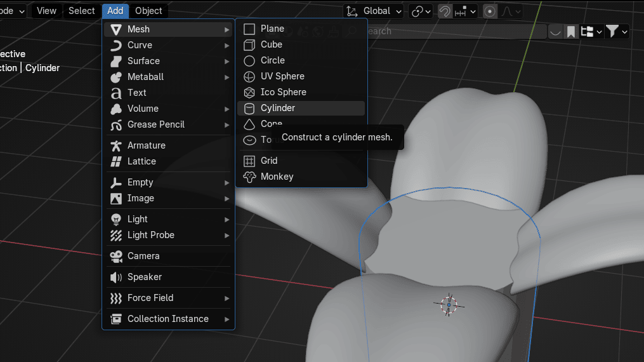
Task: Open the Global transform orientation dropdown
Action: [x=374, y=11]
